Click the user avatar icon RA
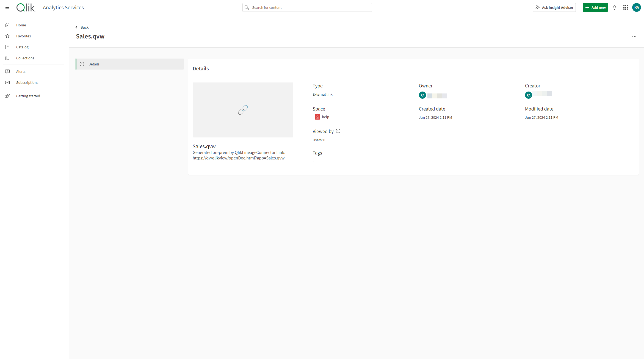 (637, 7)
